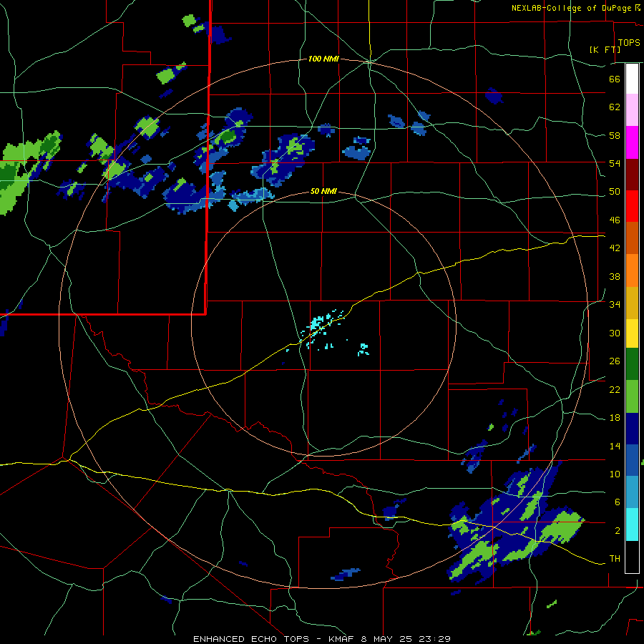
Task: Click the "50 NMI" range ring label
Action: (x=323, y=191)
